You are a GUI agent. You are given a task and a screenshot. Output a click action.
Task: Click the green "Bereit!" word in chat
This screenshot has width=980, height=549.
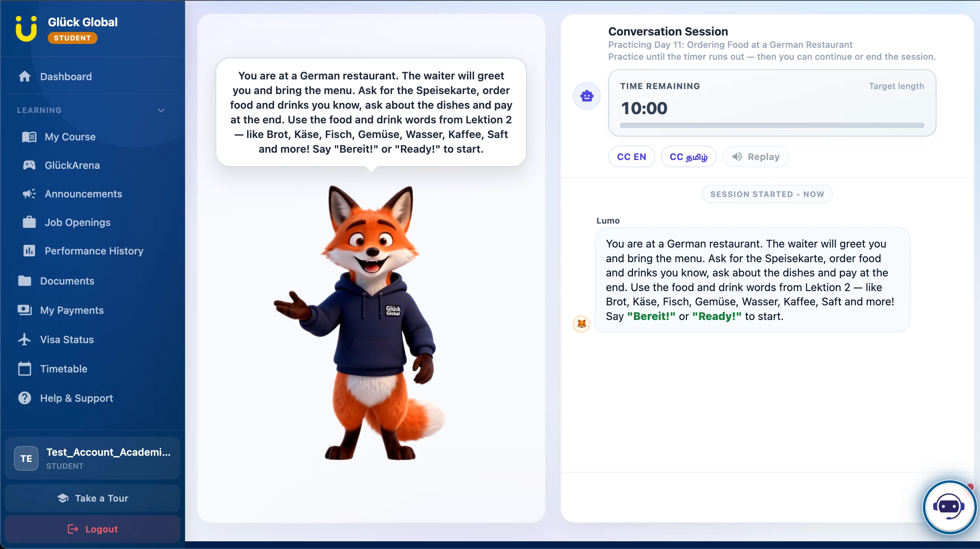pyautogui.click(x=651, y=316)
